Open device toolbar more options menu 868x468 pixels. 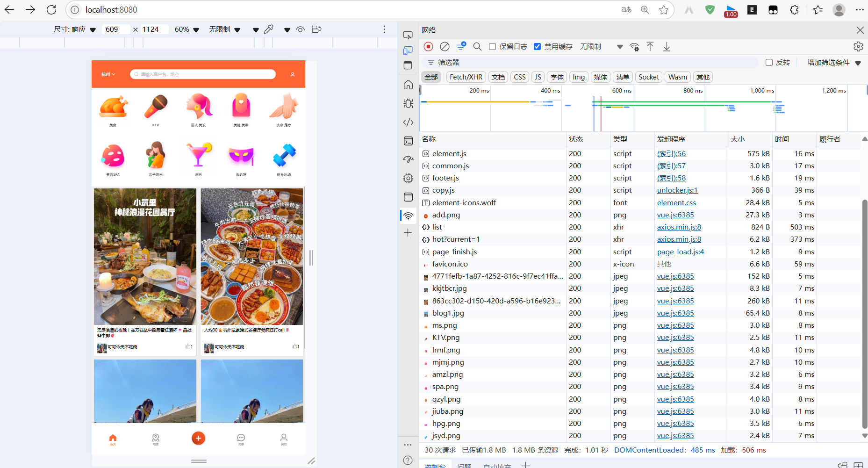tap(384, 29)
